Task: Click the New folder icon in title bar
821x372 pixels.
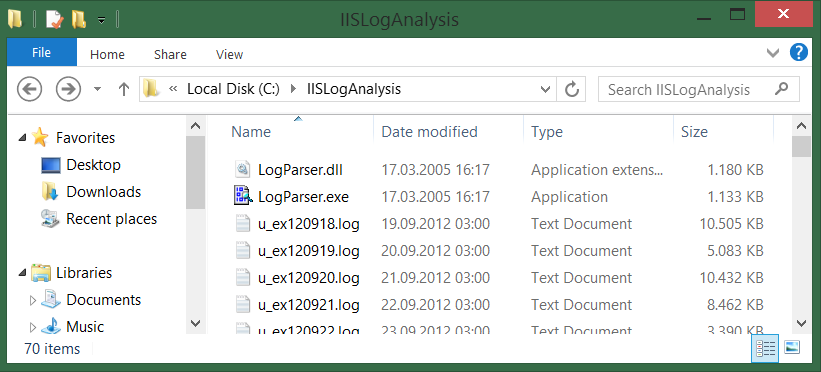Action: tap(79, 20)
